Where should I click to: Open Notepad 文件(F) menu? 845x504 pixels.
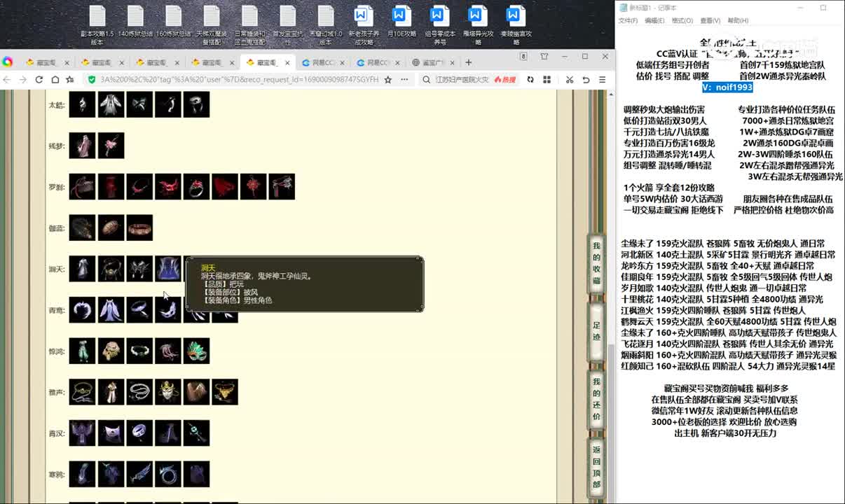(628, 21)
